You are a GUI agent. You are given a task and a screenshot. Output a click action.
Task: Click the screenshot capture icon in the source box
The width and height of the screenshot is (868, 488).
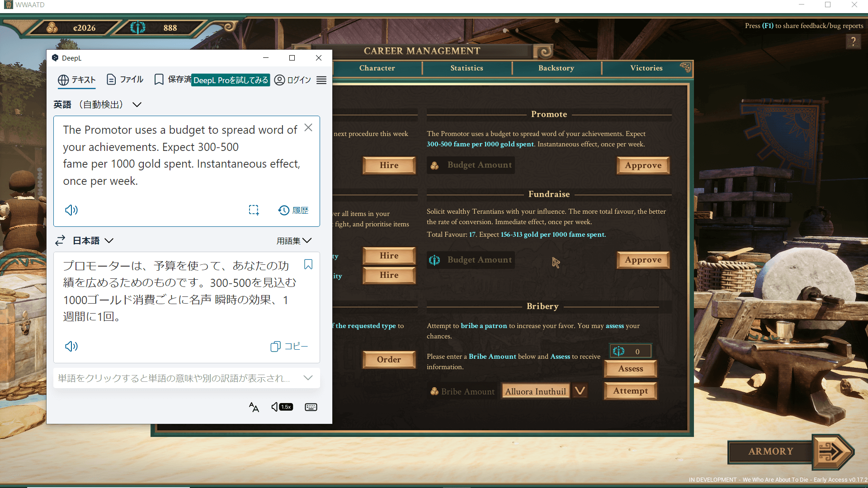pos(254,210)
